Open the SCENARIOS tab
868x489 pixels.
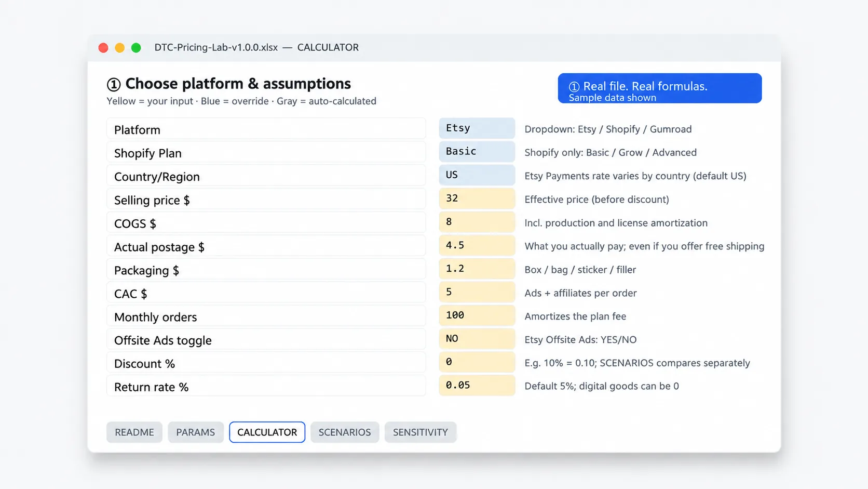(x=345, y=432)
